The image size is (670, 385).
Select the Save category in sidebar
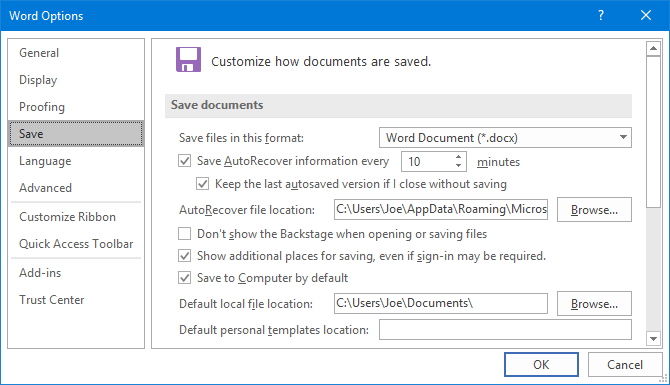(x=76, y=134)
